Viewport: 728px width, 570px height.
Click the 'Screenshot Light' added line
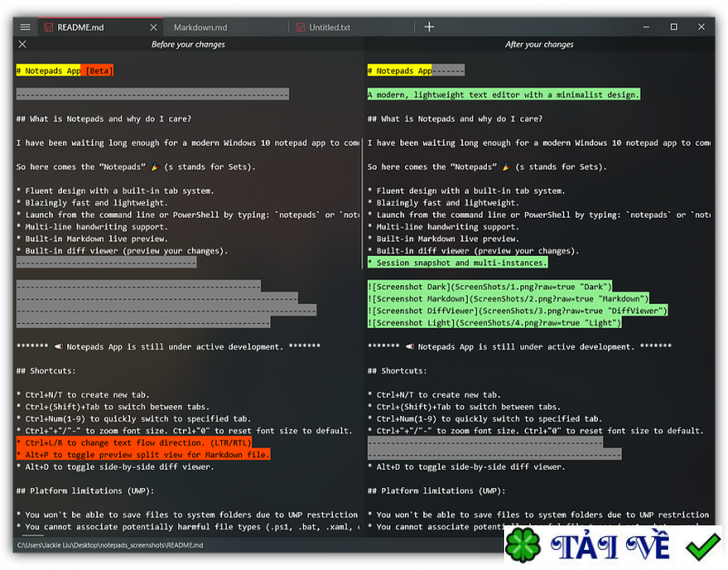tap(494, 323)
